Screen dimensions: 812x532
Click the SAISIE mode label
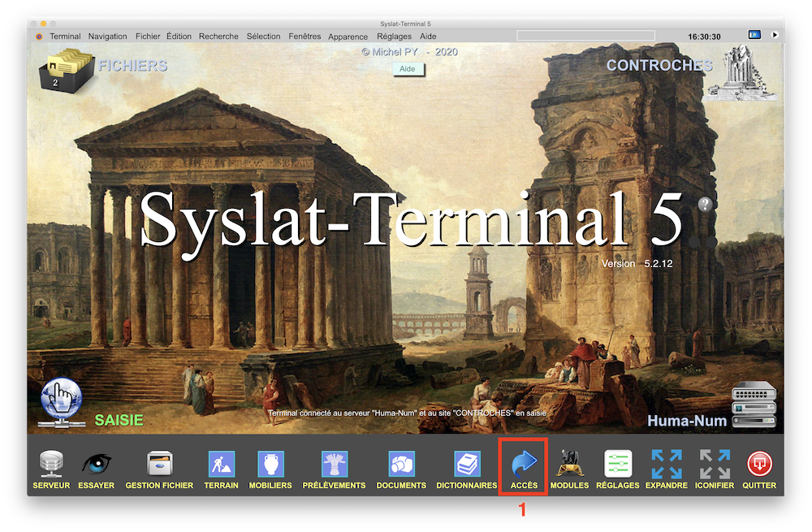119,420
